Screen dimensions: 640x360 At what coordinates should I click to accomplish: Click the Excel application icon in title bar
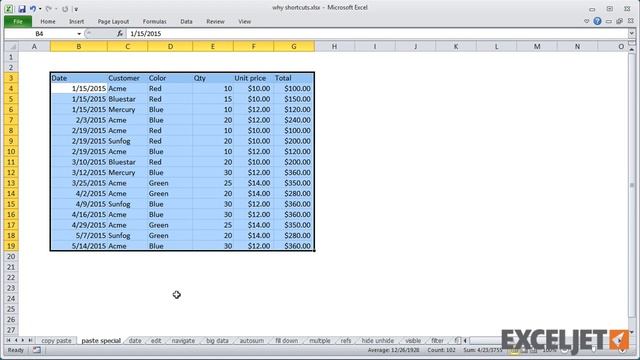click(9, 9)
